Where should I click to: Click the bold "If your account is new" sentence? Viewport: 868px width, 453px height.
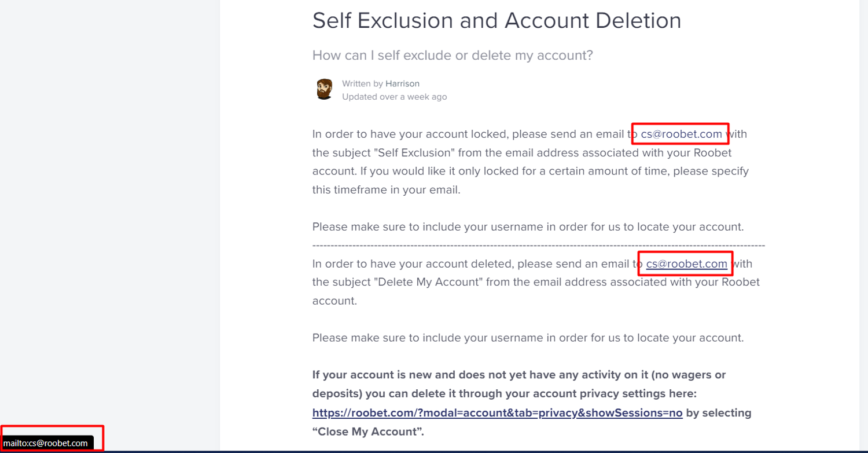pos(518,375)
